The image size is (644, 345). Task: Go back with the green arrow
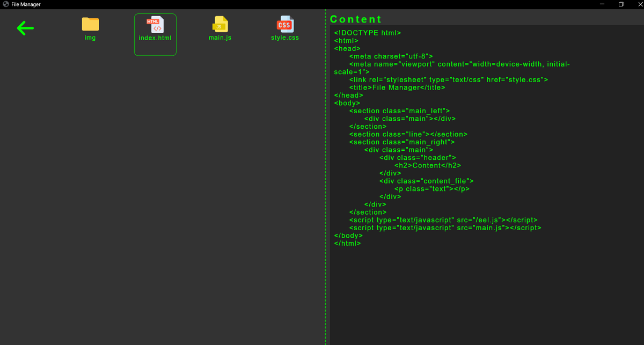pyautogui.click(x=26, y=28)
